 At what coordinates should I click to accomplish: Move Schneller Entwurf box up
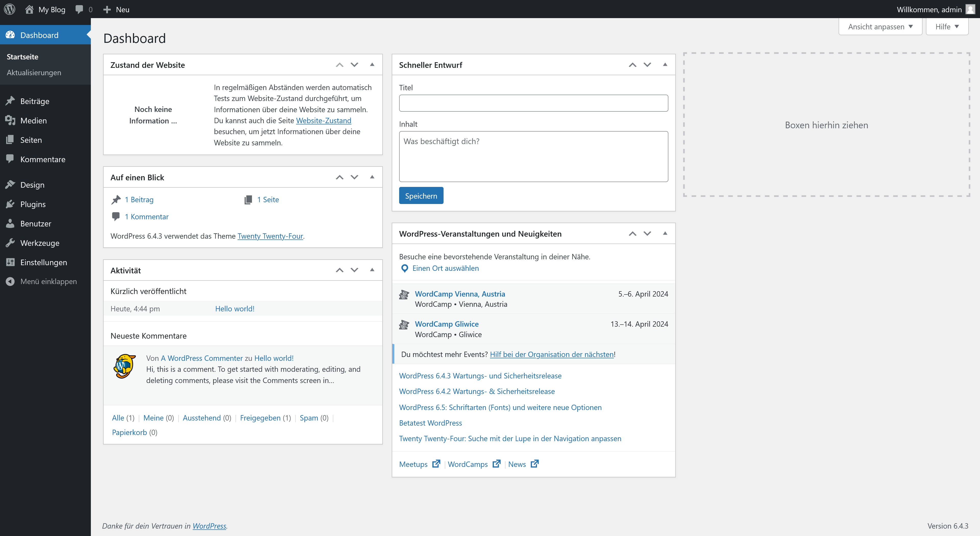point(633,65)
